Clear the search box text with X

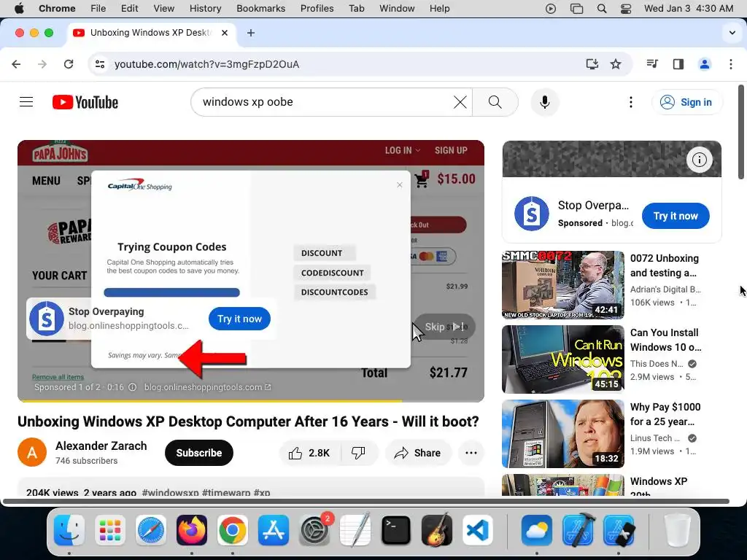pyautogui.click(x=460, y=102)
